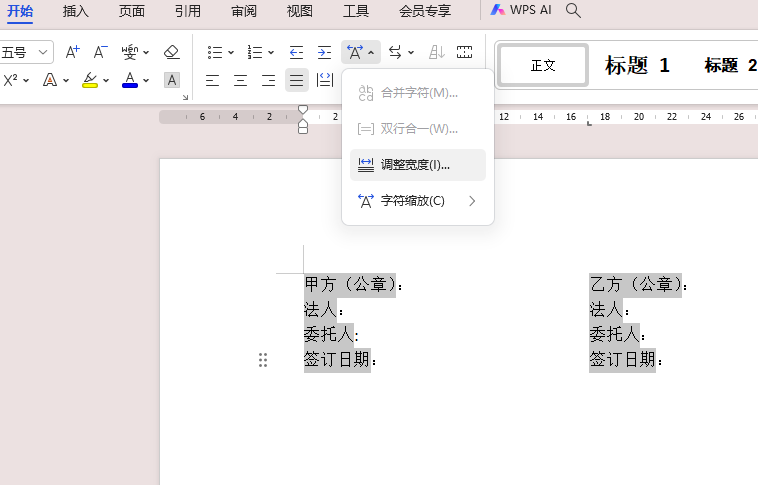The image size is (758, 485).
Task: Expand numbering style dropdown arrow
Action: coord(271,52)
